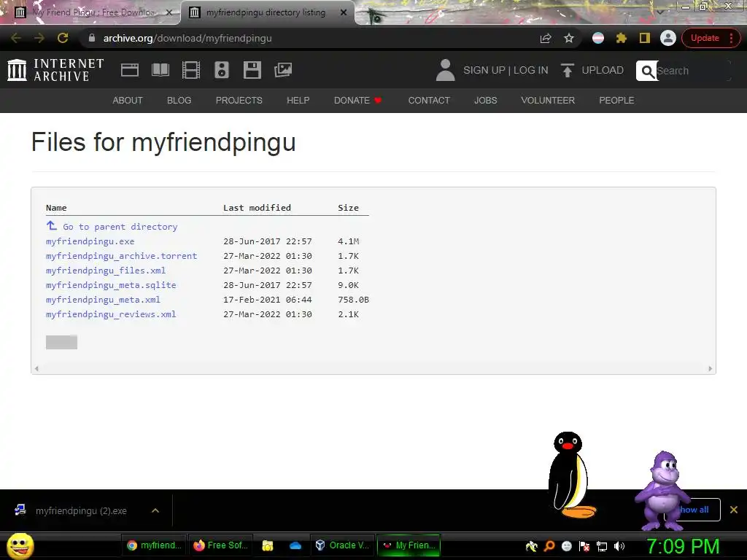The width and height of the screenshot is (747, 560).
Task: Click the red Update button
Action: click(x=705, y=38)
